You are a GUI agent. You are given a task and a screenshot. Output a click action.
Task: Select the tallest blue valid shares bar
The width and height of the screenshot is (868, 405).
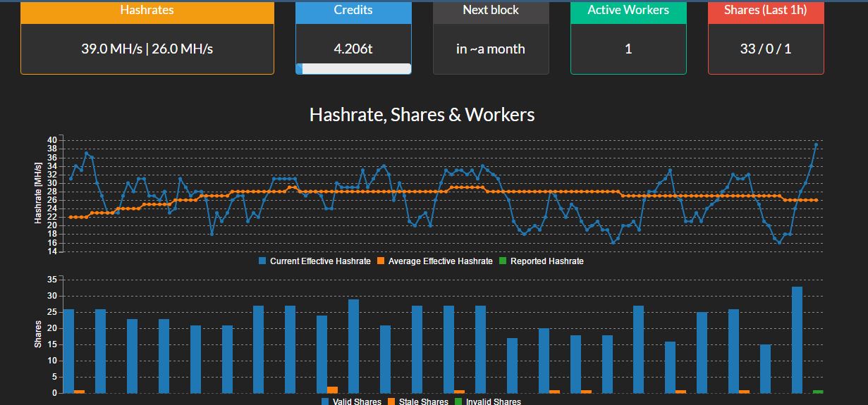(x=797, y=339)
